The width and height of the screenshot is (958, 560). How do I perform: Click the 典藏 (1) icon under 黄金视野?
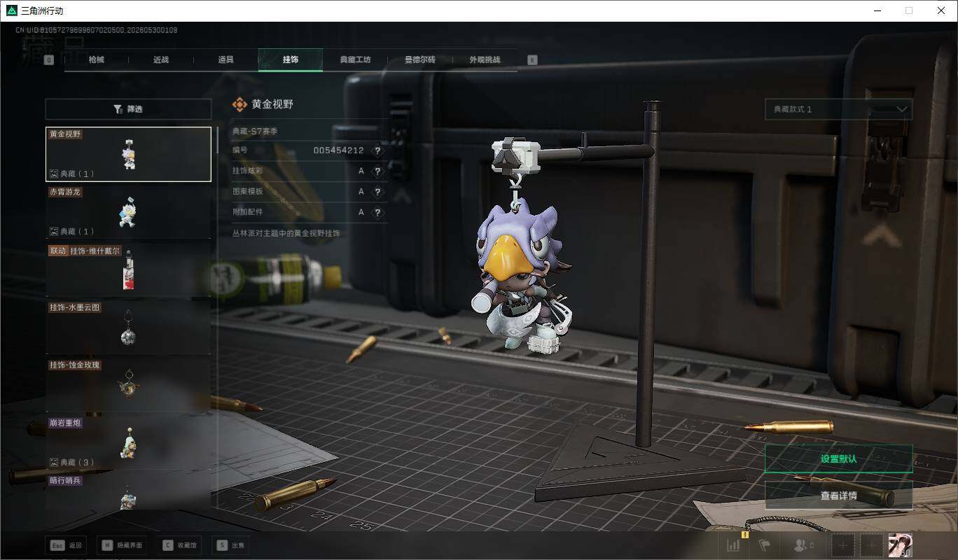(x=54, y=174)
